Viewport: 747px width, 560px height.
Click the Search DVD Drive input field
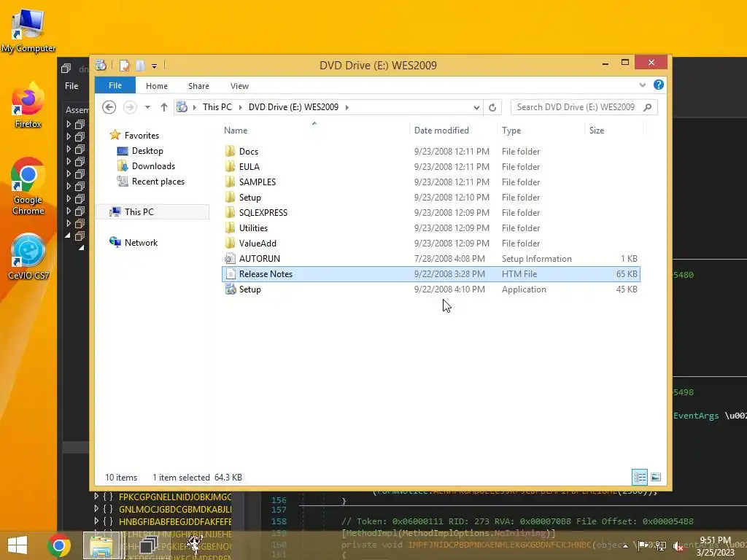click(576, 107)
